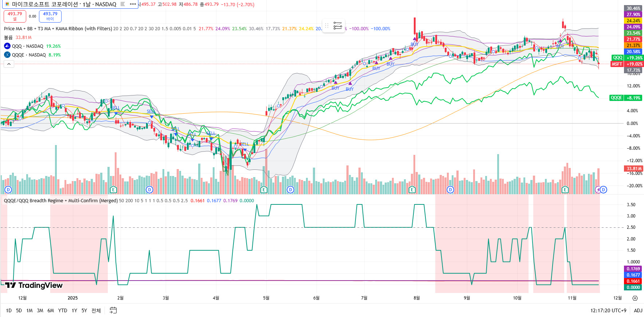644x317 pixels.
Task: Click the blue 20.58% scale label
Action: pyautogui.click(x=633, y=52)
